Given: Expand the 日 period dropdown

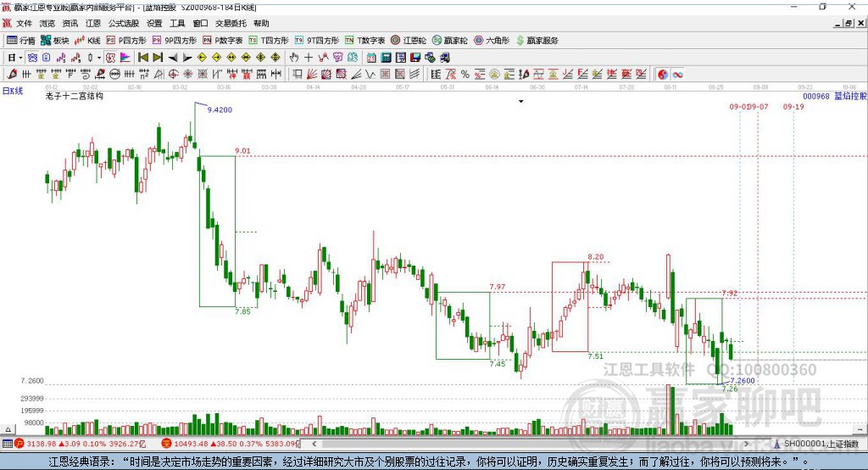Looking at the screenshot, I should 21,58.
